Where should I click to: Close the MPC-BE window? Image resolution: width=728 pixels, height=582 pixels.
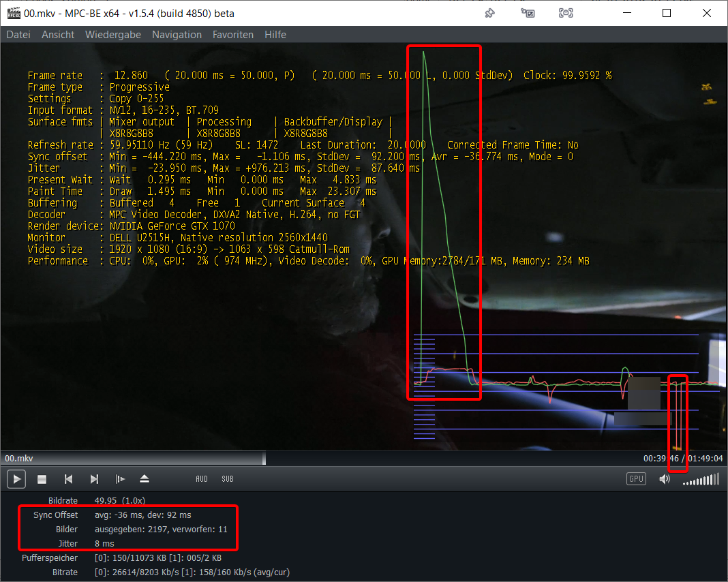pyautogui.click(x=707, y=13)
